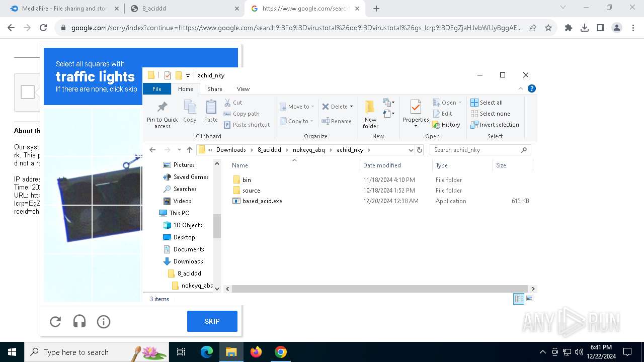Reload the captcha challenge
Viewport: 644px width, 362px height.
[x=55, y=321]
